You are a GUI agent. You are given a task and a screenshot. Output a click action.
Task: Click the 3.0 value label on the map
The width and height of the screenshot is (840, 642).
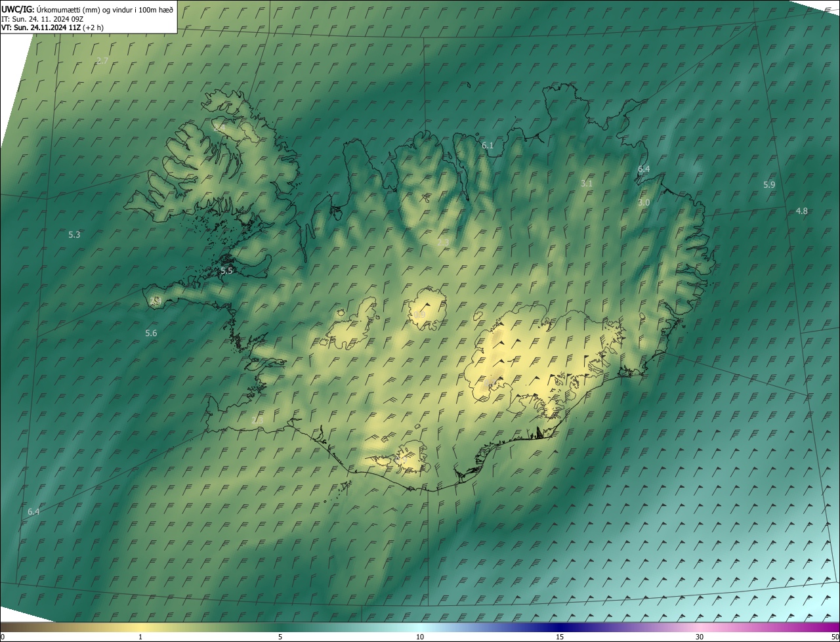pos(644,203)
